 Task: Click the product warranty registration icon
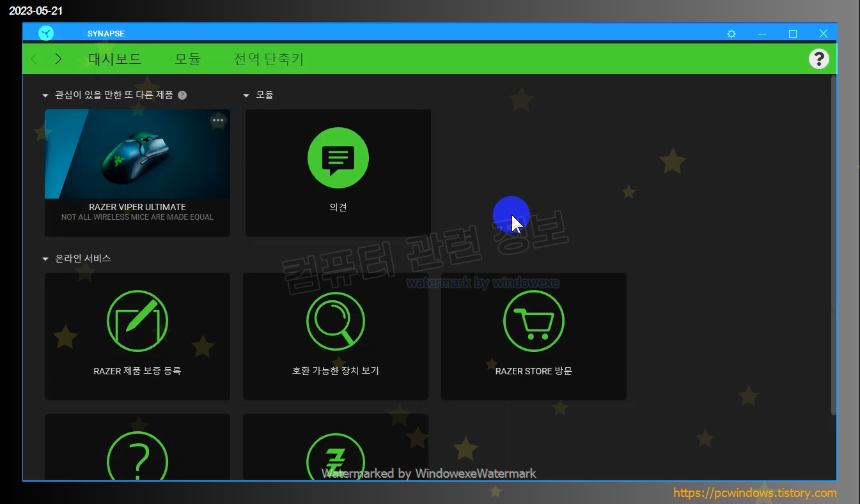pyautogui.click(x=137, y=321)
